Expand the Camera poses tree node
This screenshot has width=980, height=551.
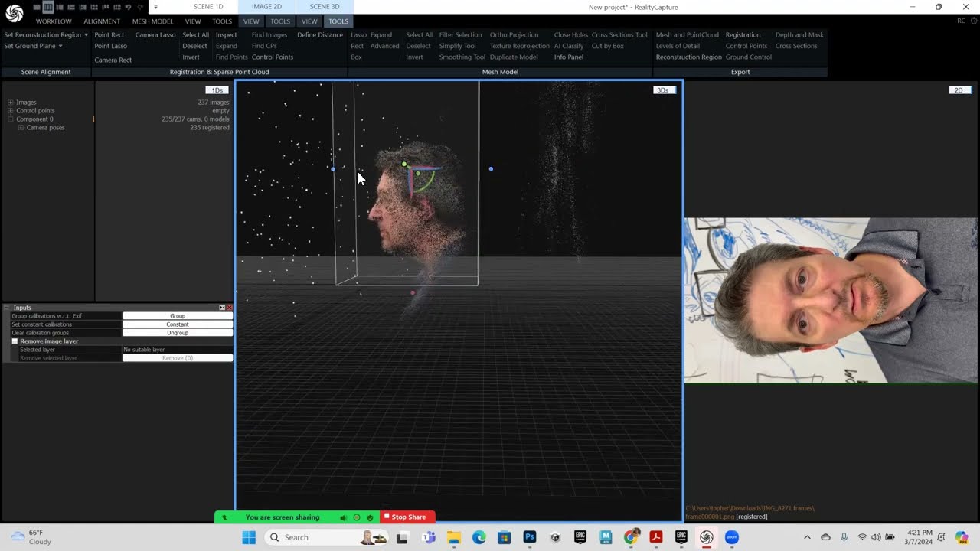tap(21, 127)
